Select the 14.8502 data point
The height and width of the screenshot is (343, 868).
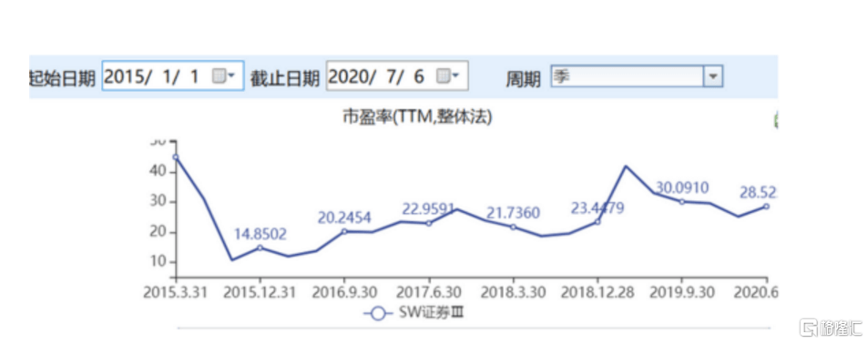[260, 247]
